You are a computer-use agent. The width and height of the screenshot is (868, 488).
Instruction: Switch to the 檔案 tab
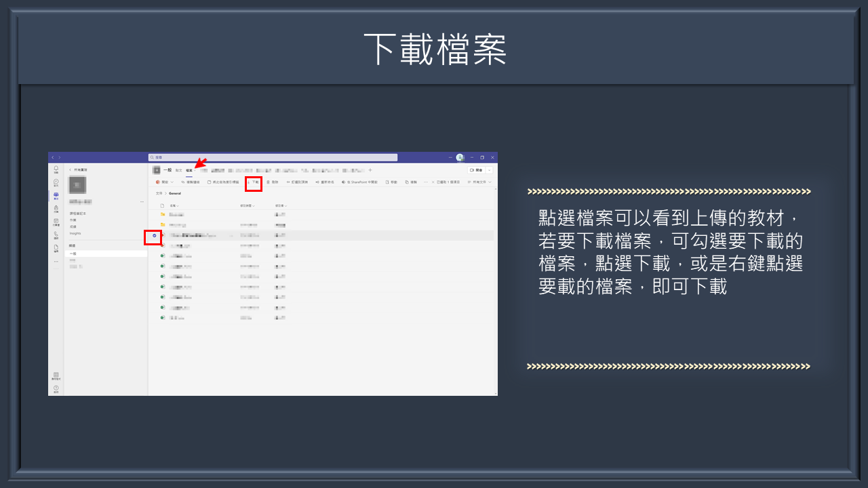[189, 170]
